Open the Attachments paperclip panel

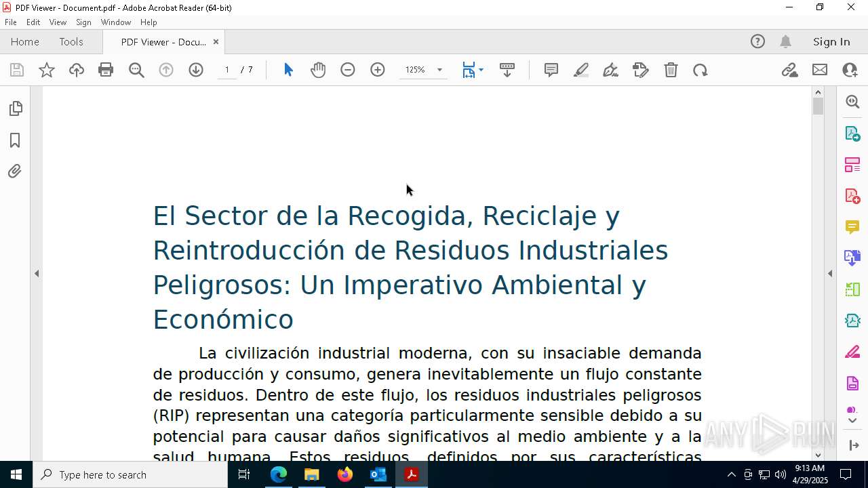(15, 171)
